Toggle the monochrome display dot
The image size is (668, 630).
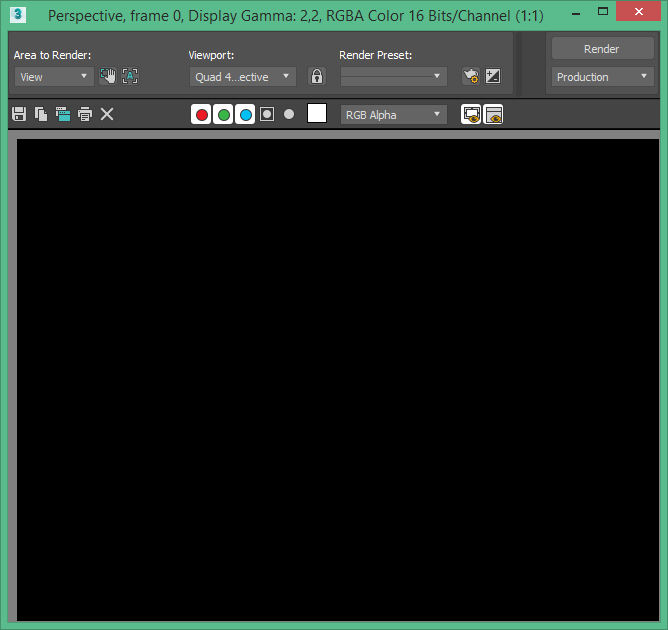tap(289, 114)
